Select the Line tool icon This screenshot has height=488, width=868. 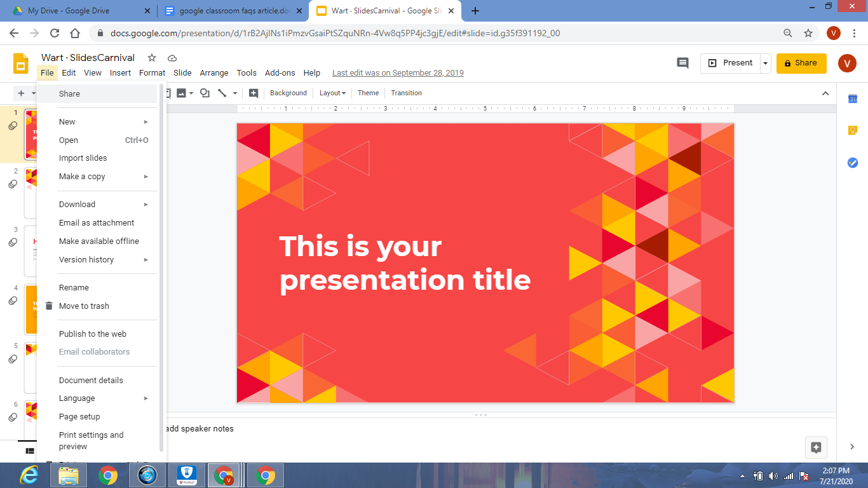tap(222, 93)
